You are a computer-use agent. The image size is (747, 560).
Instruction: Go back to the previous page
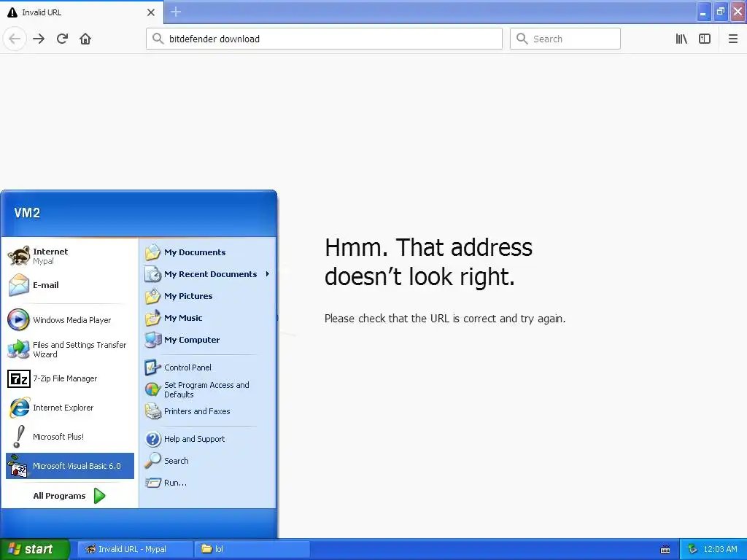15,39
